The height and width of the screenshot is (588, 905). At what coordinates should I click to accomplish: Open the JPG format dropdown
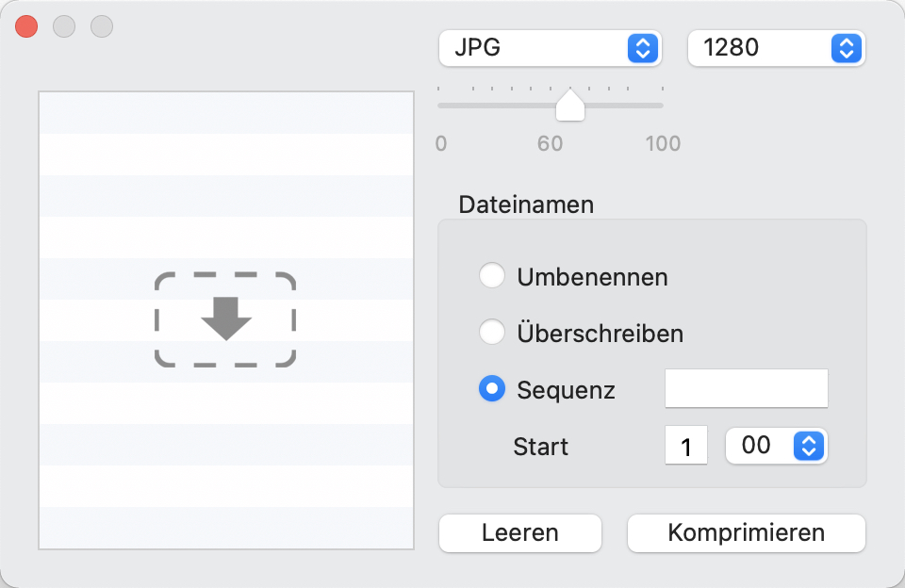coord(550,48)
